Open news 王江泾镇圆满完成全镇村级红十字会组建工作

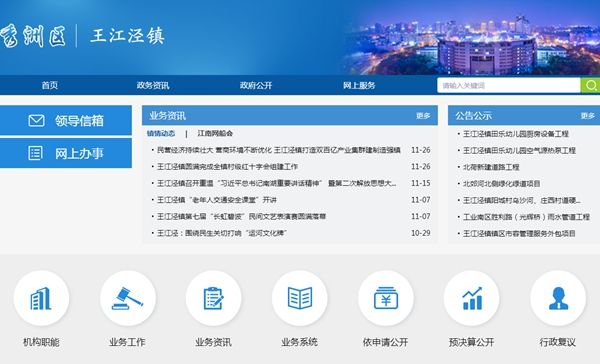tap(227, 166)
